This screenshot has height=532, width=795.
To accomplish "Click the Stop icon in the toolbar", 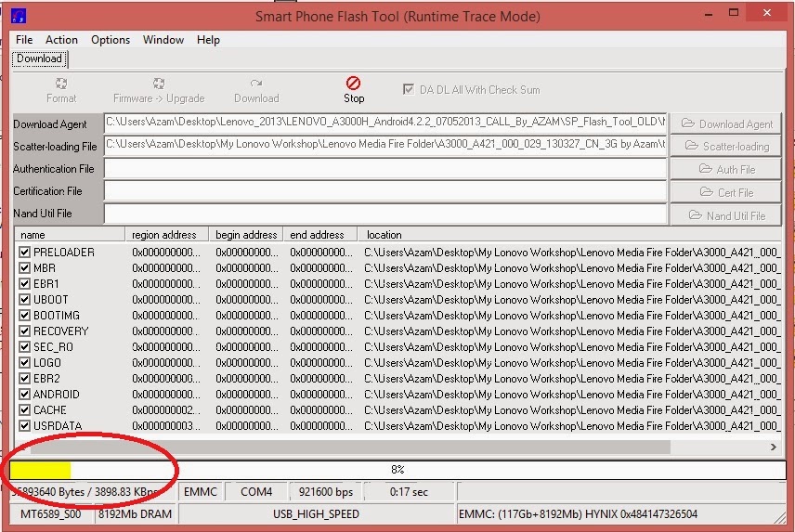I will [x=354, y=83].
